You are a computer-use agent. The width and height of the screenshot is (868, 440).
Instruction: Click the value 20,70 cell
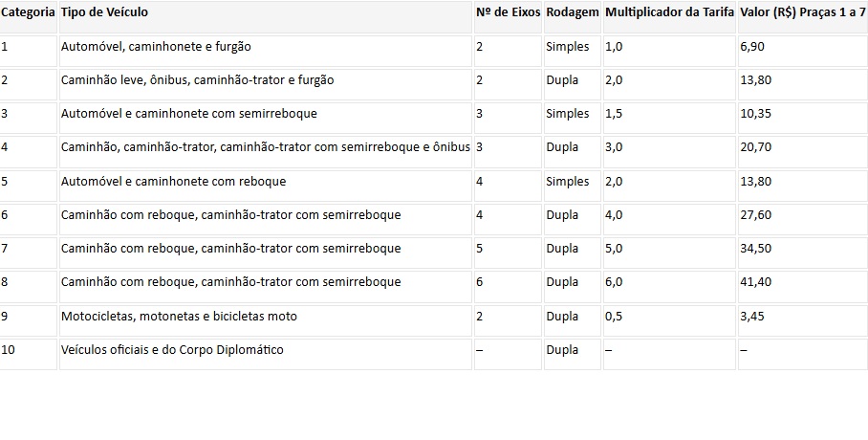[x=803, y=152]
